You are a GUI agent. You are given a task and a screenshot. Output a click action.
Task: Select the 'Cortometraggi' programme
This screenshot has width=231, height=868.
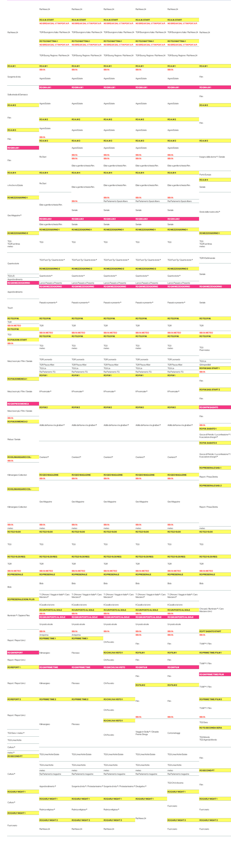point(174,733)
